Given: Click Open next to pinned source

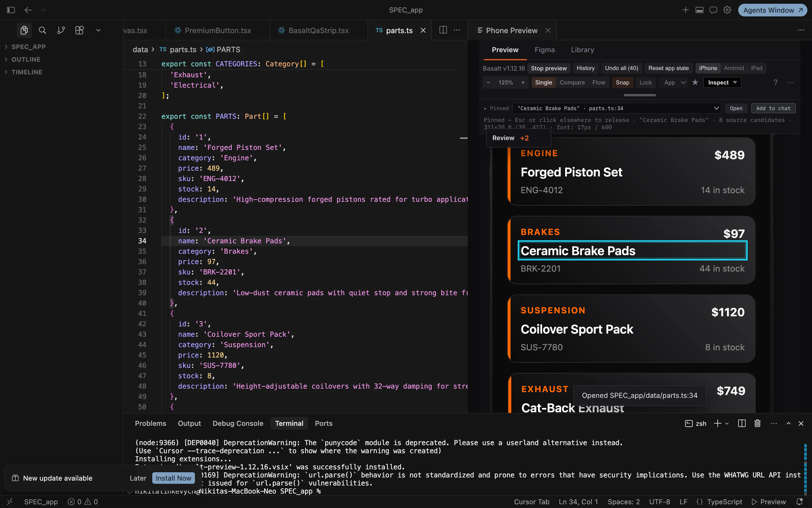Looking at the screenshot, I should (736, 108).
